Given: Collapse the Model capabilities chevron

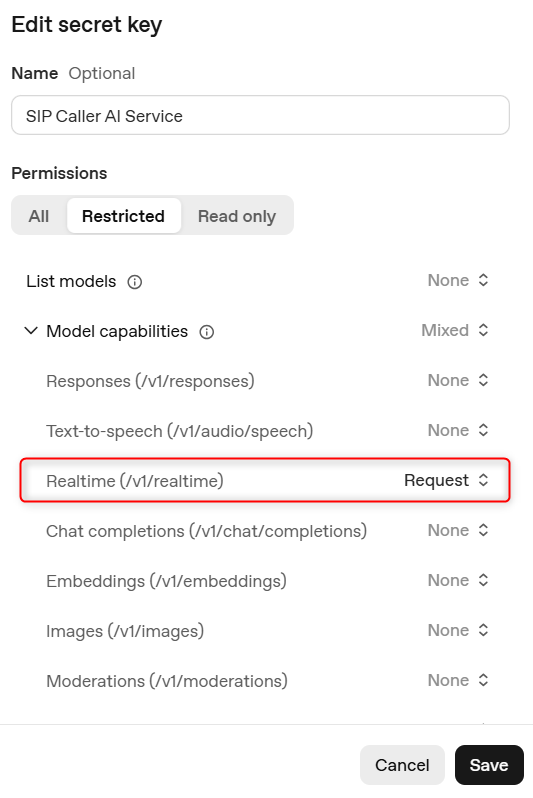Looking at the screenshot, I should pos(31,331).
